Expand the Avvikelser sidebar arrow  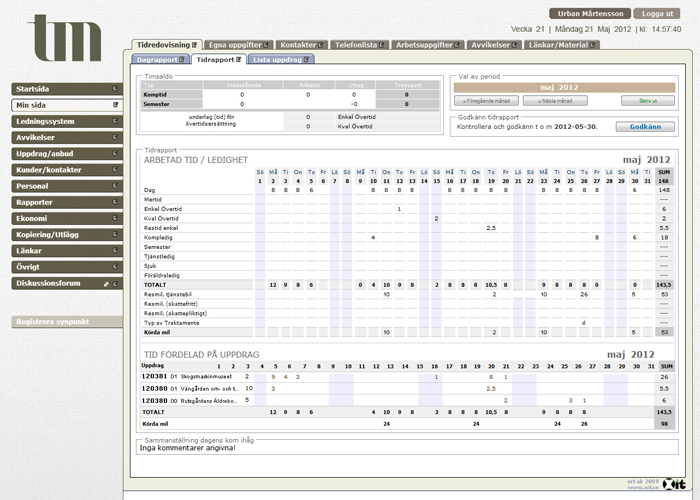(x=115, y=138)
